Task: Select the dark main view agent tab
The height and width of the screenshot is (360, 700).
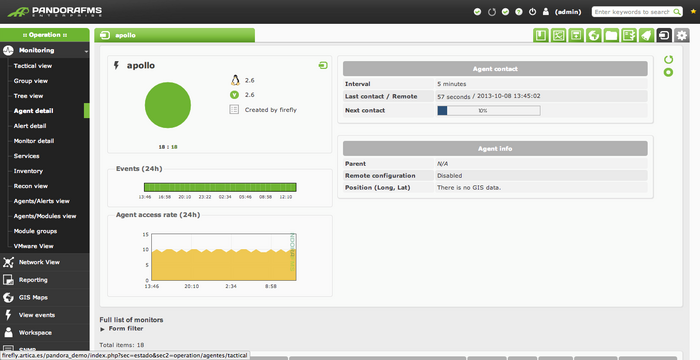Action: [x=664, y=35]
